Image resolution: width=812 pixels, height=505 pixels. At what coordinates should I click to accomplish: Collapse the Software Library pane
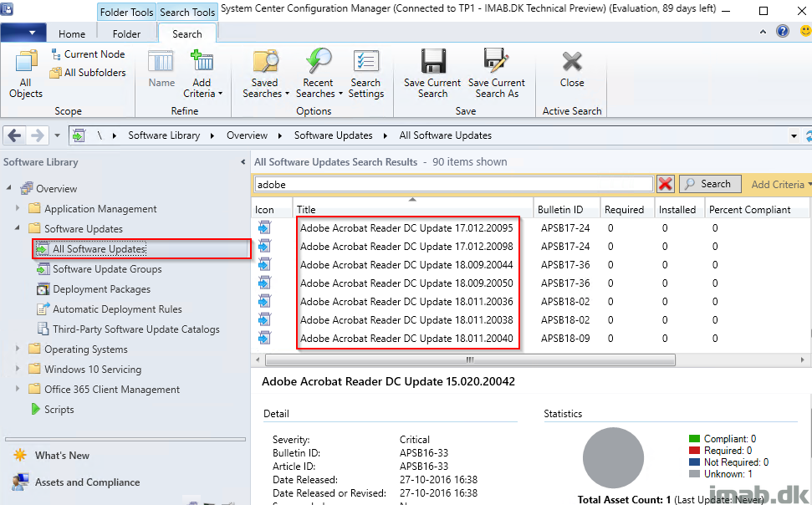point(243,162)
